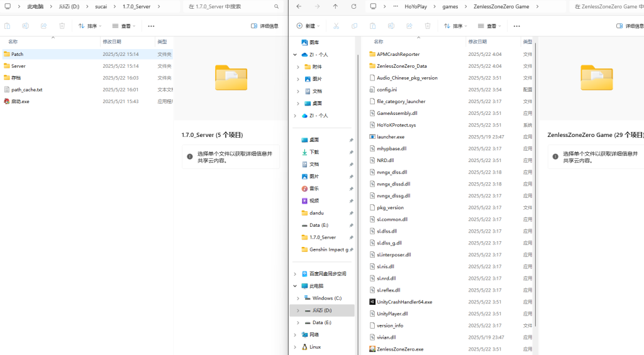
Task: Click sucai in the 1.7.0_Server breadcrumb path
Action: click(x=101, y=6)
